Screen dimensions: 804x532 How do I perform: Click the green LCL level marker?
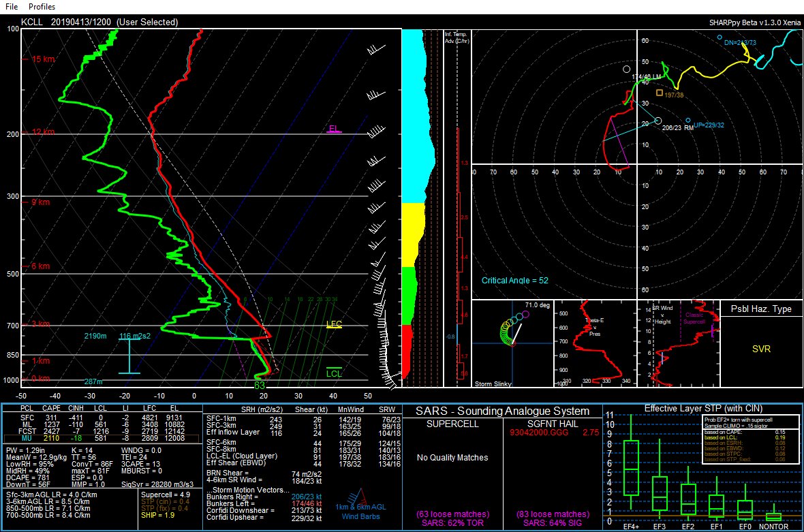coord(334,373)
